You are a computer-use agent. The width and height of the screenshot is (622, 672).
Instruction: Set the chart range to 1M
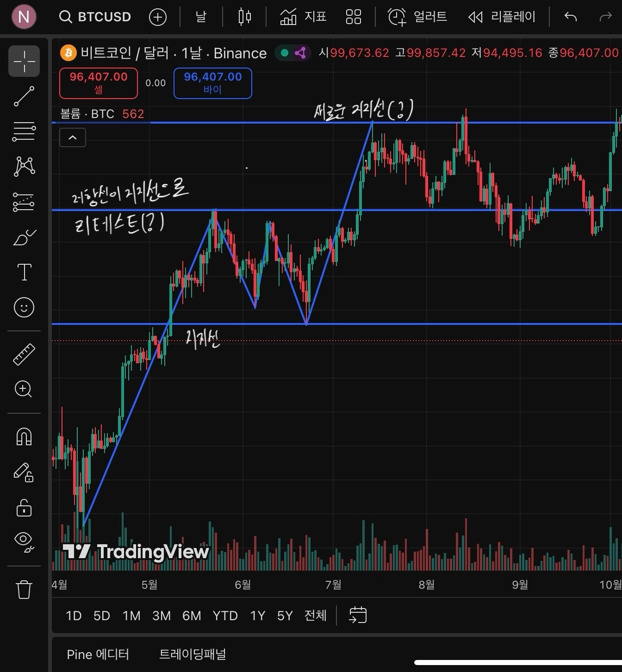click(x=131, y=616)
